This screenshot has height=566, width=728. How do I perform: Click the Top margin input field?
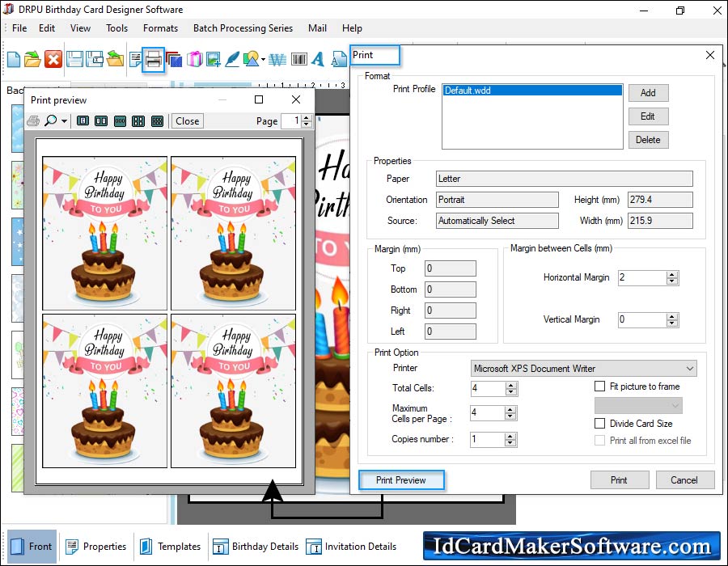click(x=451, y=268)
